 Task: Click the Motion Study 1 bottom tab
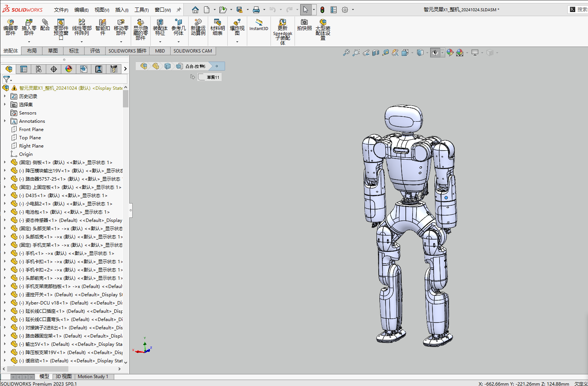pos(93,377)
